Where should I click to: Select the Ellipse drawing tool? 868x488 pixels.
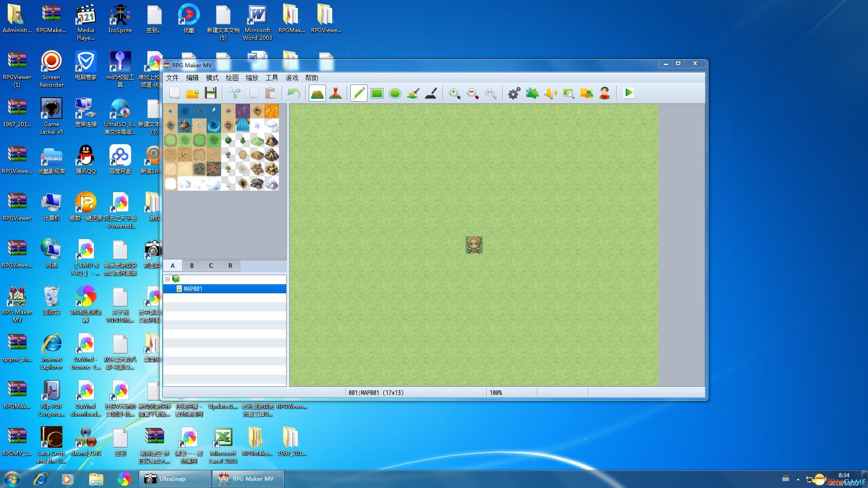click(395, 93)
